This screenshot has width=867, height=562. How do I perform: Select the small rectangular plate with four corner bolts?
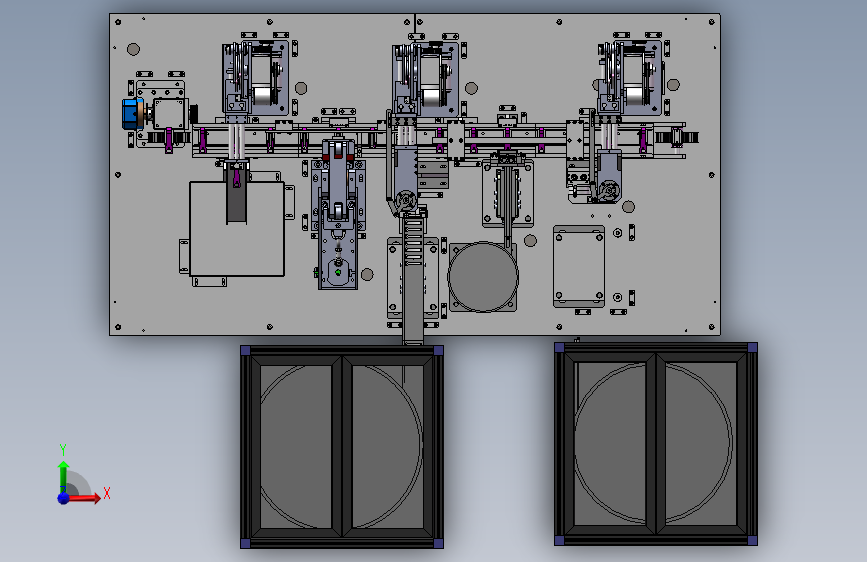tap(578, 266)
